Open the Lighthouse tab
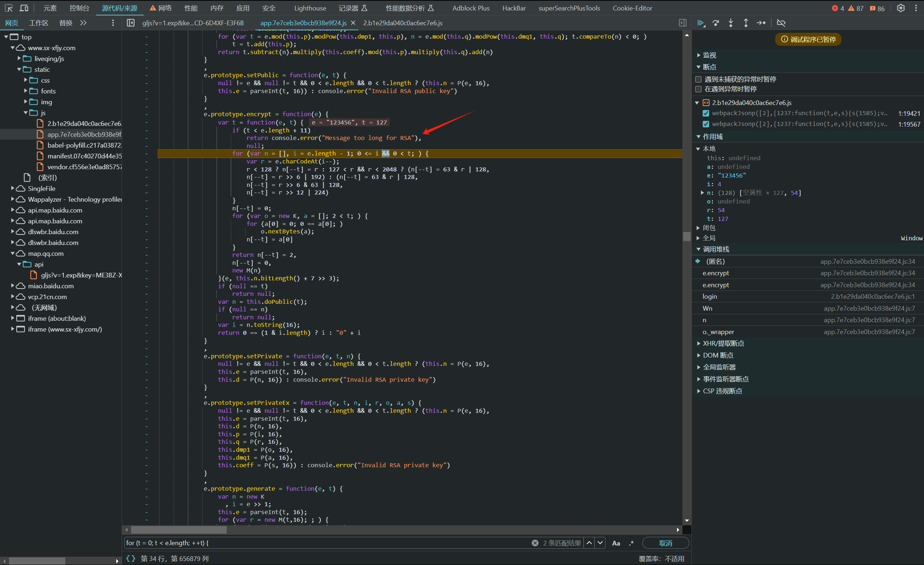Image resolution: width=924 pixels, height=565 pixels. click(x=310, y=8)
